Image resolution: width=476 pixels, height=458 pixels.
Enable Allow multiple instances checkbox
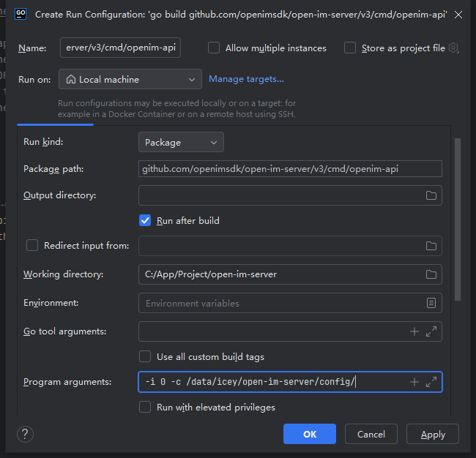[x=214, y=48]
